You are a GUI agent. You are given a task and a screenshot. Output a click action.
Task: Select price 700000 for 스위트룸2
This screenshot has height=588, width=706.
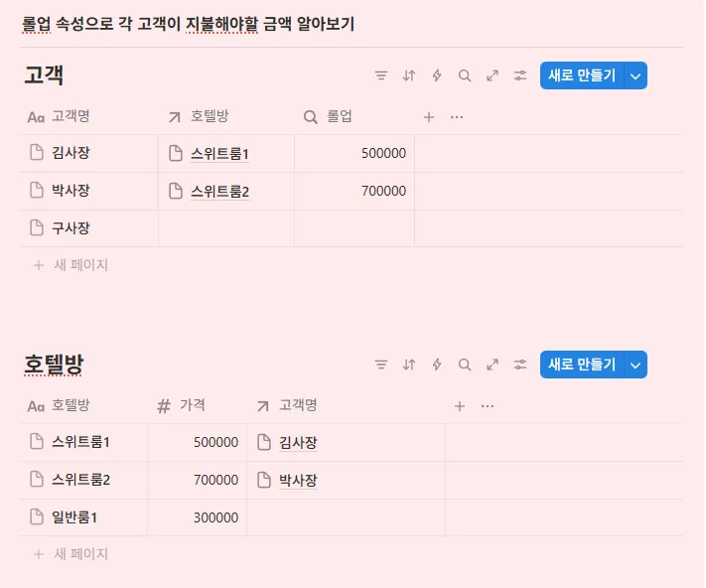point(215,480)
